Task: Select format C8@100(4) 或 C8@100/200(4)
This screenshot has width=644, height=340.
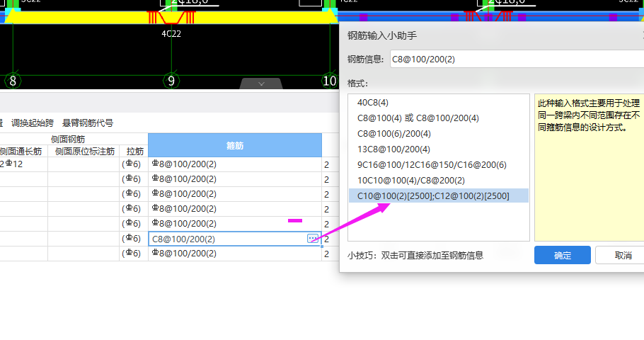Action: (x=439, y=118)
